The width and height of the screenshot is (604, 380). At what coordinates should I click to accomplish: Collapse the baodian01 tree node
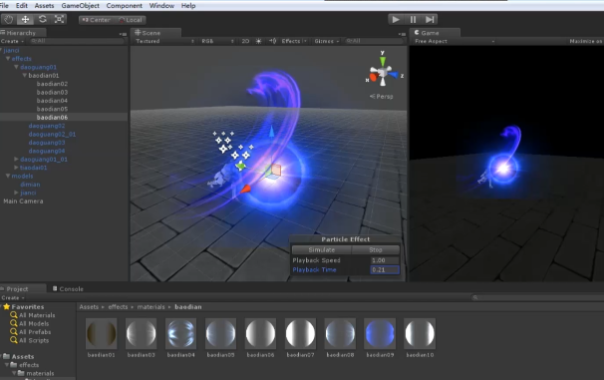(25, 76)
